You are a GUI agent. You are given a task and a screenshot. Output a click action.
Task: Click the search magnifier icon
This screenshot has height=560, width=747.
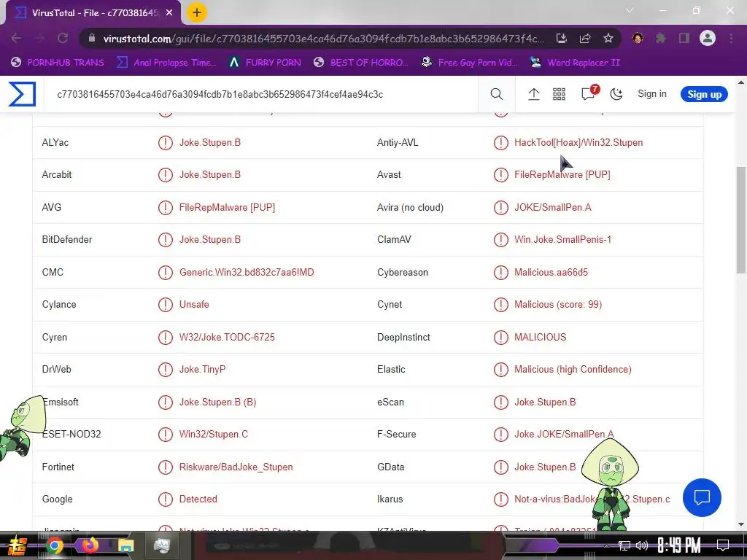(496, 94)
